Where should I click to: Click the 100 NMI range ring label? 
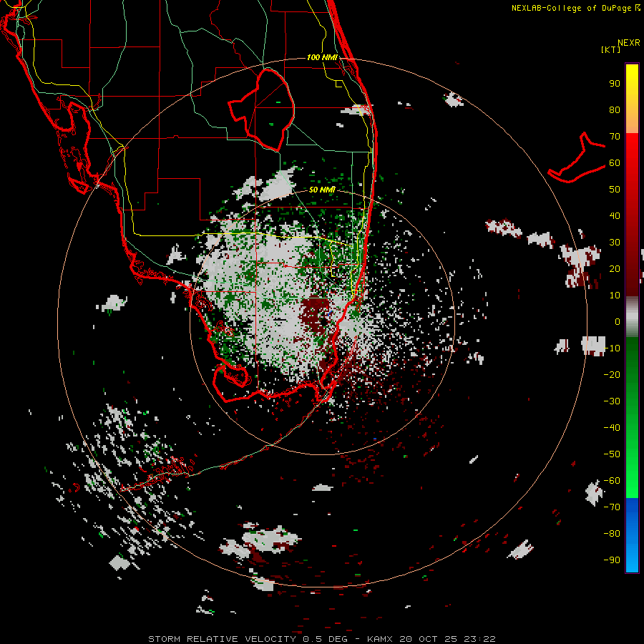[323, 57]
